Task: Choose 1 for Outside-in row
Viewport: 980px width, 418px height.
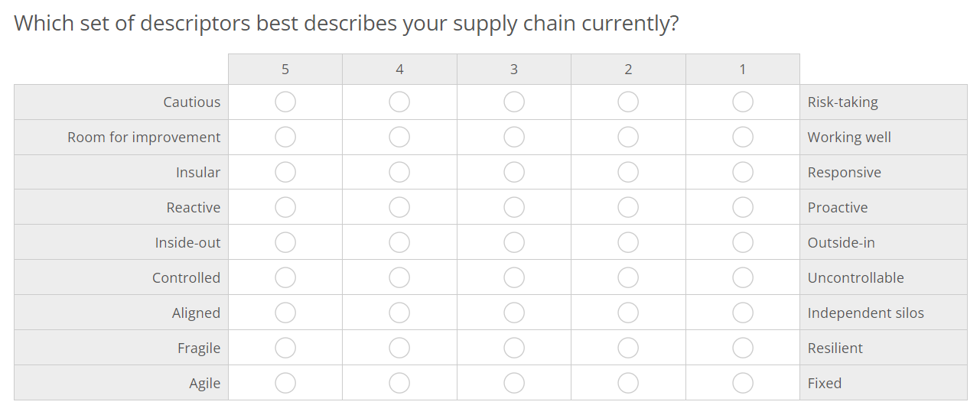Action: pos(742,242)
